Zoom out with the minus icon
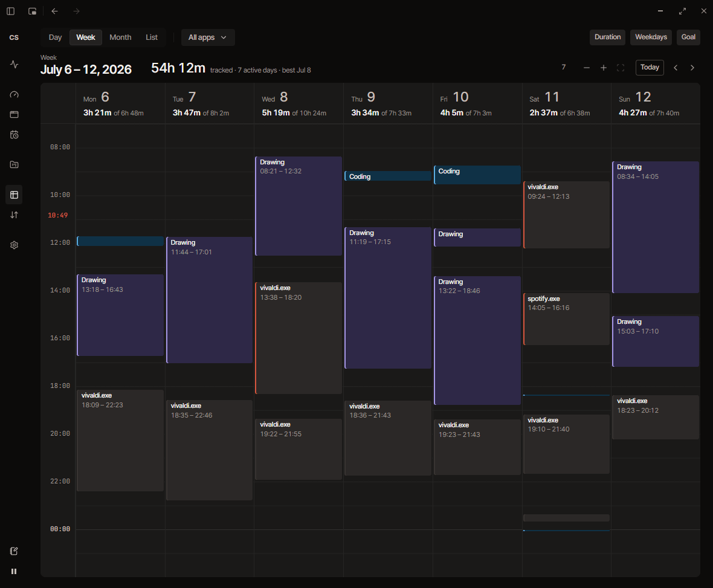713x588 pixels. click(587, 68)
